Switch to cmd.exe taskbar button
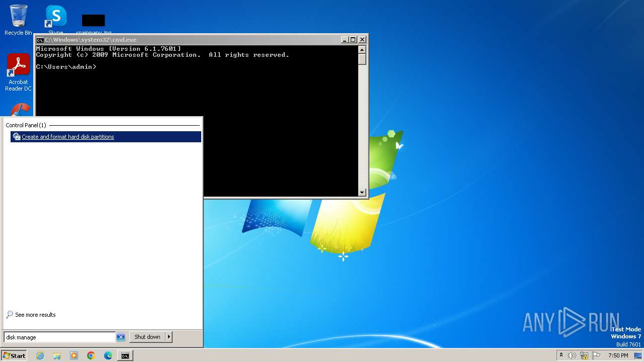Image resolution: width=644 pixels, height=362 pixels. pyautogui.click(x=125, y=355)
